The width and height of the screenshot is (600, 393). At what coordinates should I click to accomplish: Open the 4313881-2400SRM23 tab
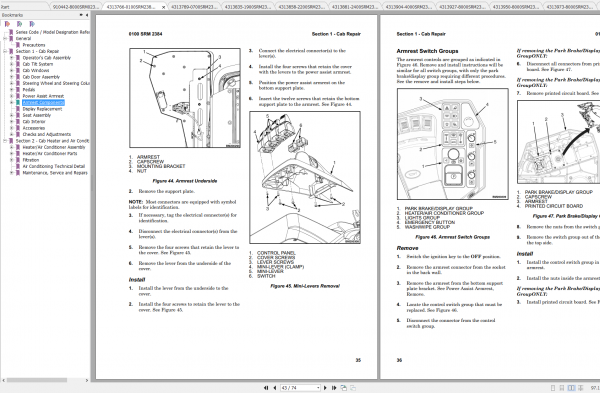pos(355,7)
